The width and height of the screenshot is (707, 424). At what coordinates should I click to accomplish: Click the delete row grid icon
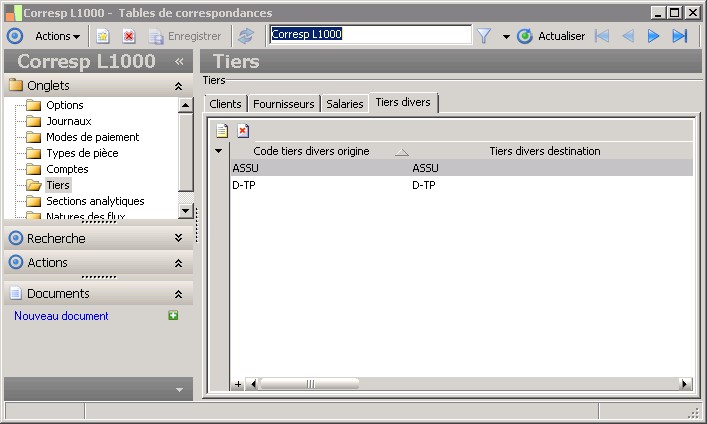point(243,131)
